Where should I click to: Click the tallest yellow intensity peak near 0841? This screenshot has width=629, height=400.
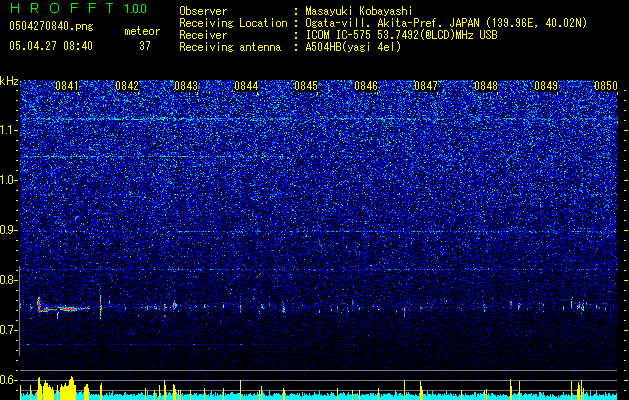click(x=72, y=388)
